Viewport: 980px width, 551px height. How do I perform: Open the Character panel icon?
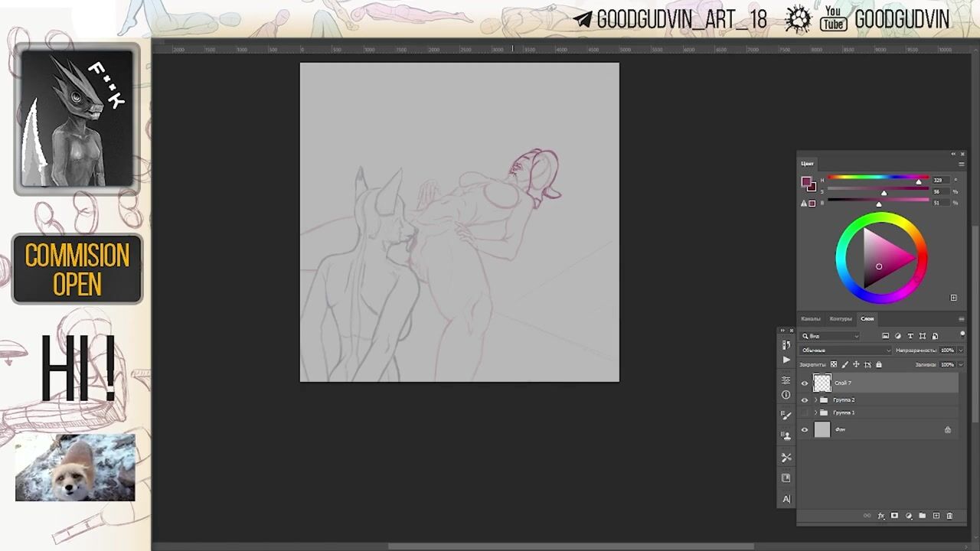tap(786, 499)
